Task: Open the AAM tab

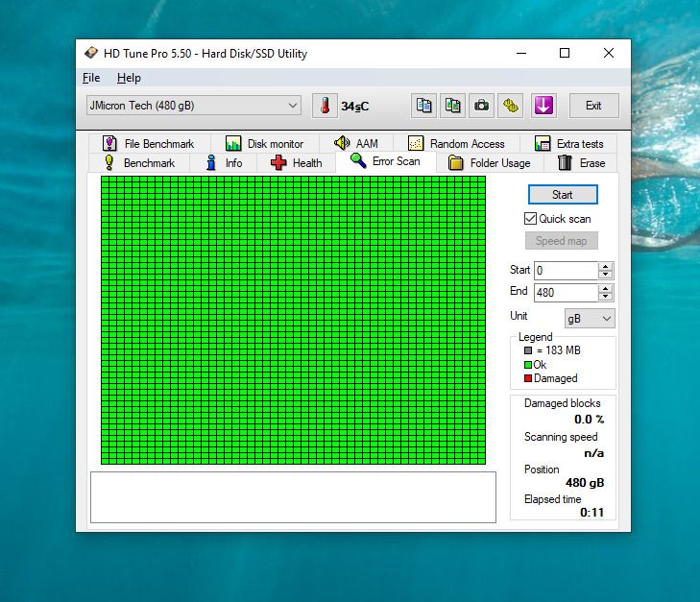Action: 356,143
